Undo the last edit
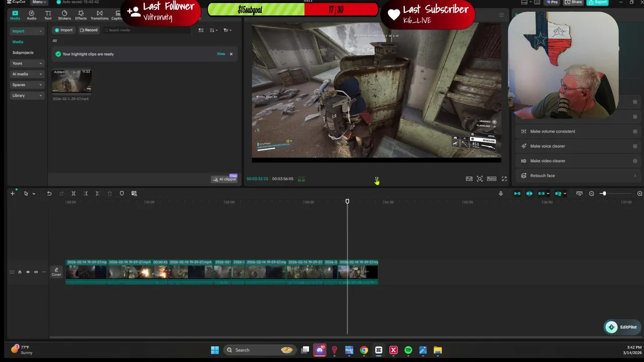Image resolution: width=644 pixels, height=362 pixels. pyautogui.click(x=49, y=194)
